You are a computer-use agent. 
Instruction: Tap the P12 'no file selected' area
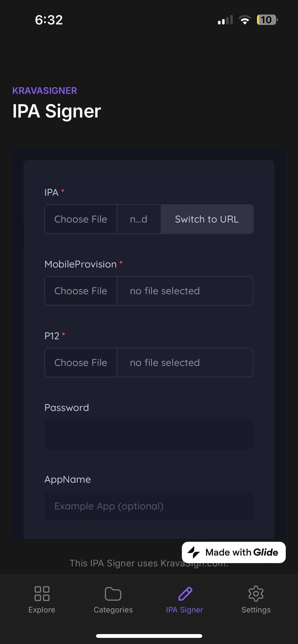pyautogui.click(x=185, y=363)
